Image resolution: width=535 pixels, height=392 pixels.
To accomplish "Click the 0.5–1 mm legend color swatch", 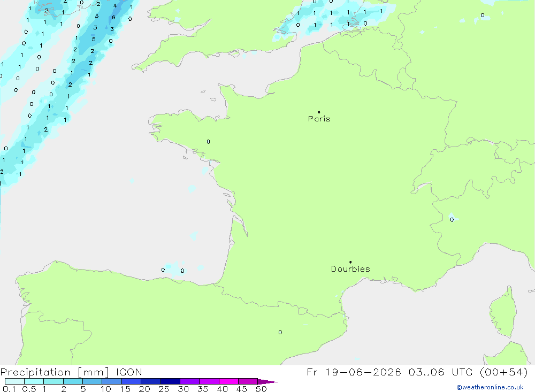I will click(x=34, y=381).
